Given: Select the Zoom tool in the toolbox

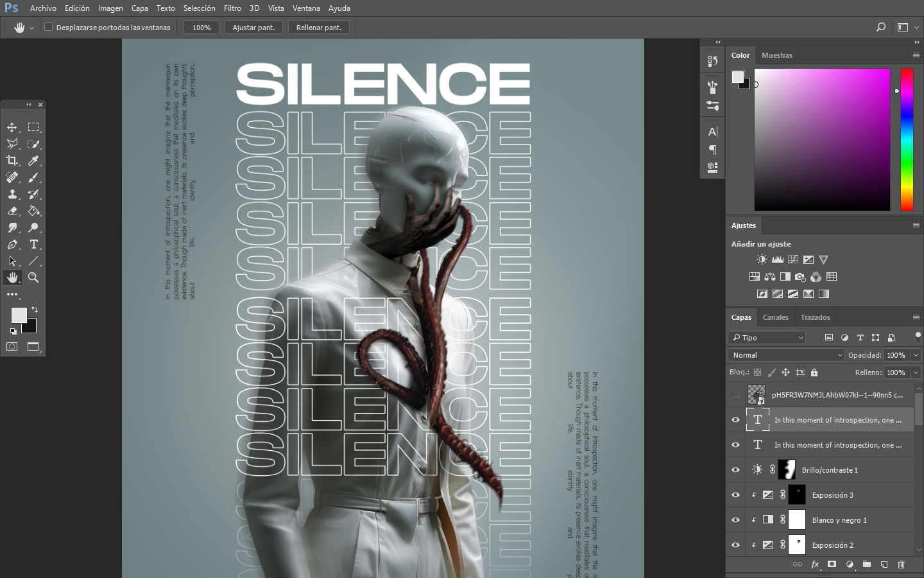Looking at the screenshot, I should (33, 277).
